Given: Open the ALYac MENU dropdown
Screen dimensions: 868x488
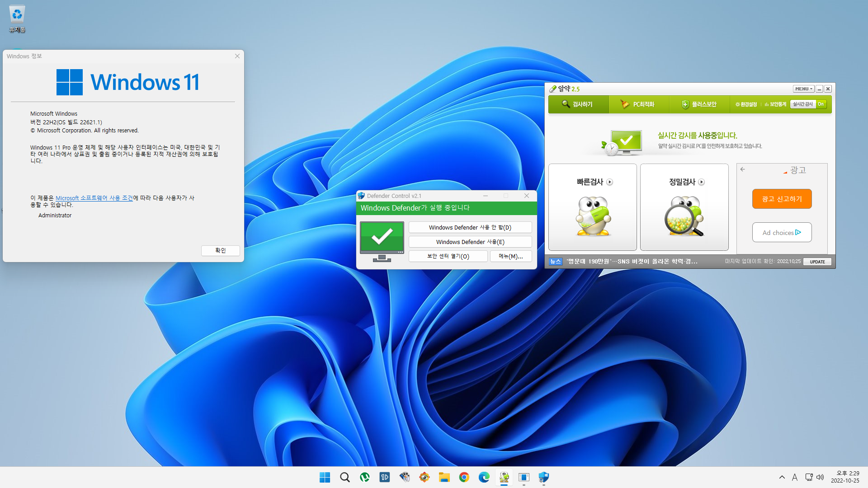Looking at the screenshot, I should point(803,89).
